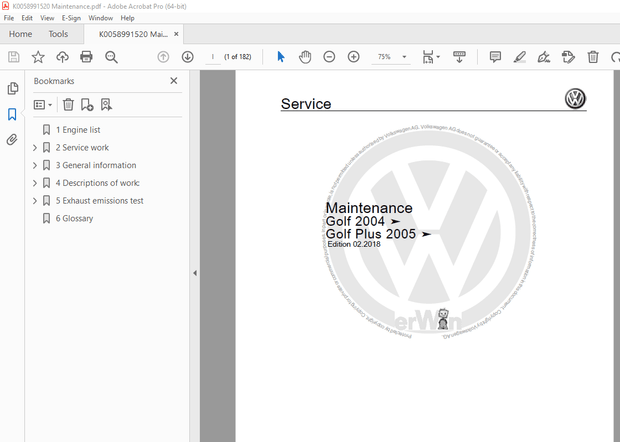Delete selected bookmark trash icon

coord(68,105)
